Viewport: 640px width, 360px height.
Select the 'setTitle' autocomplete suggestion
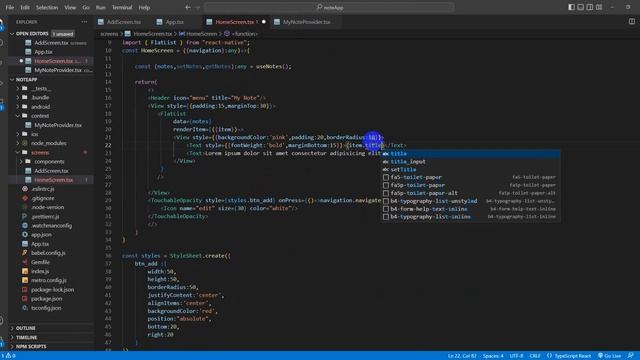[x=470, y=169]
